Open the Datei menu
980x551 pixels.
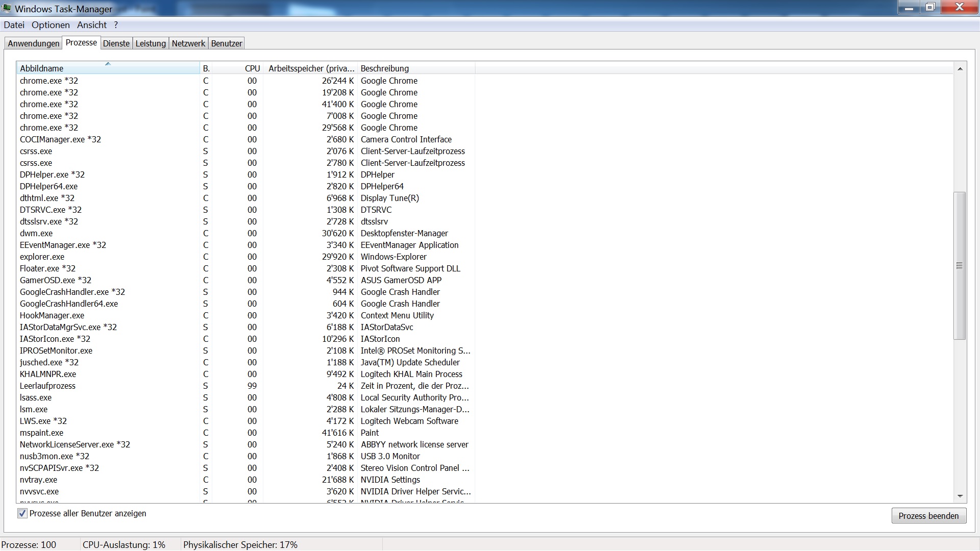point(14,25)
